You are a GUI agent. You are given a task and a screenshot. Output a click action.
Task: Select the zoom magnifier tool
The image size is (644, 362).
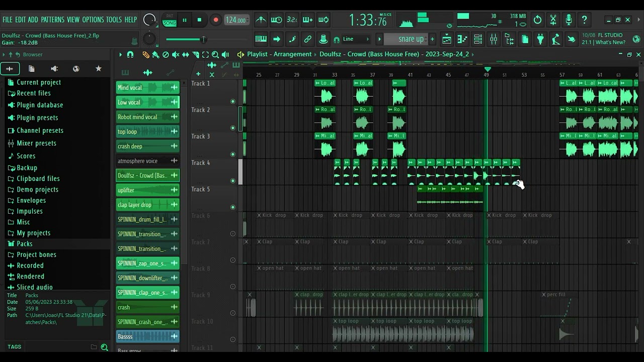point(215,54)
